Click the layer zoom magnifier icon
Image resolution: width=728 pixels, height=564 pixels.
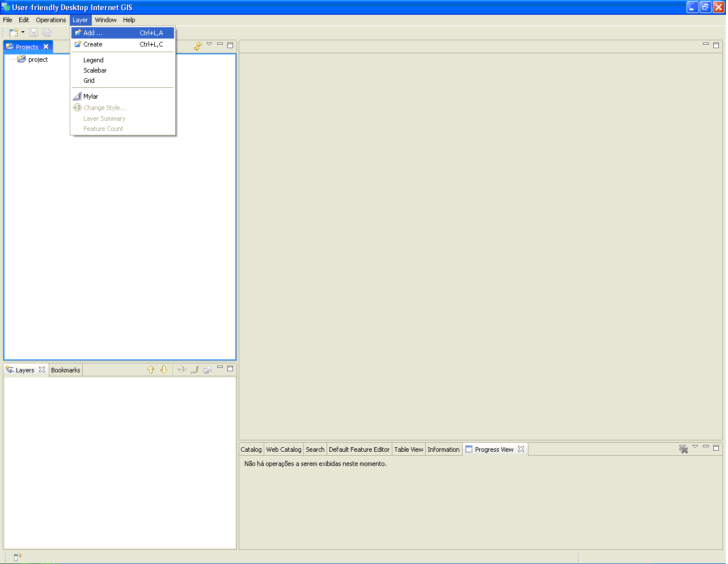(208, 370)
